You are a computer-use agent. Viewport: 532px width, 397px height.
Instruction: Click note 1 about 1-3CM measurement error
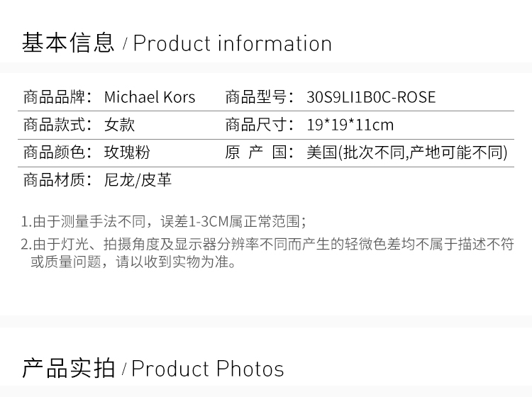(164, 221)
